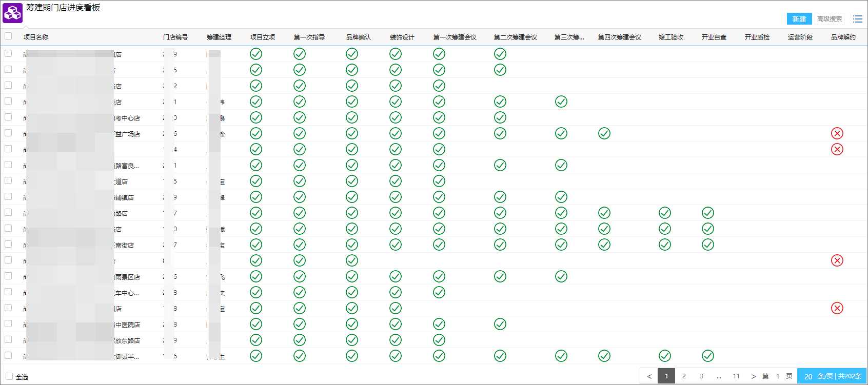Click 中医院店 第二次筹建会议 check icon
Image resolution: width=868 pixels, height=385 pixels.
(x=500, y=324)
